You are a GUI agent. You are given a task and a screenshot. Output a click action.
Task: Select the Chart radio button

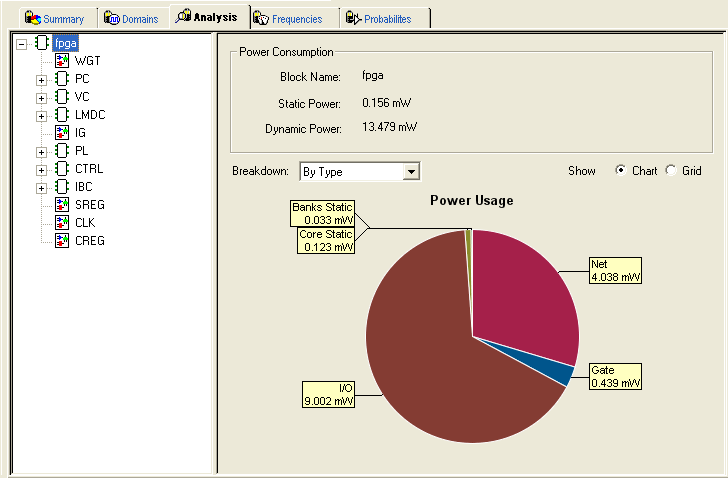621,171
